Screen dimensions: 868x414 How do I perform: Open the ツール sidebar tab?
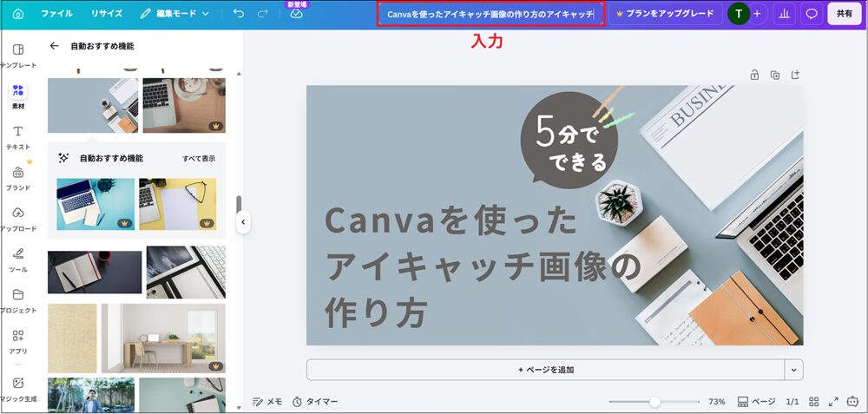pyautogui.click(x=18, y=260)
